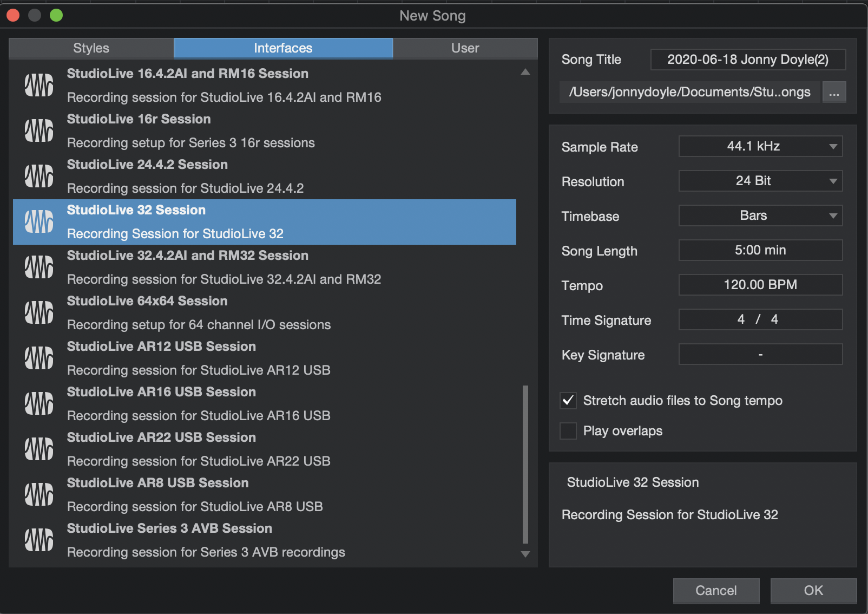Choose the StudioLive 24.4.2 Session template
This screenshot has width=868, height=614.
pos(265,177)
